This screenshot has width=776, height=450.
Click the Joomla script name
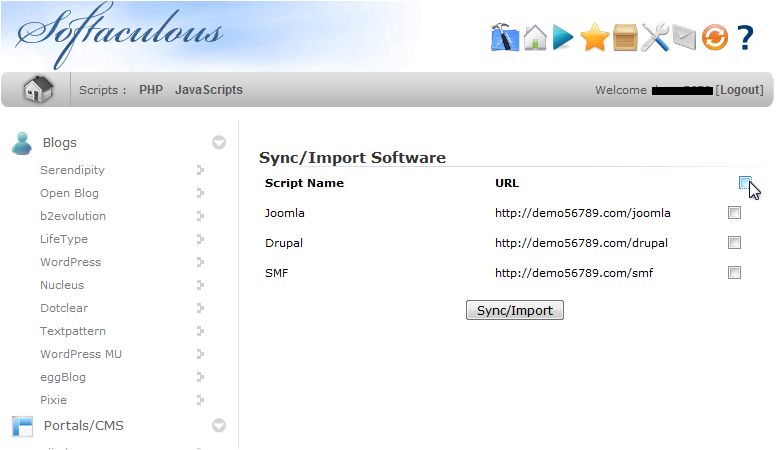pos(285,213)
